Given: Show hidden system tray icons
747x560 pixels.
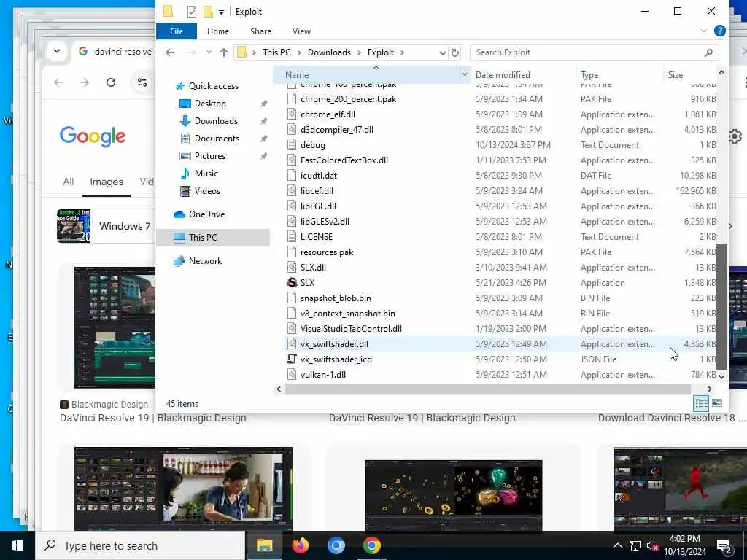Looking at the screenshot, I should 617,545.
